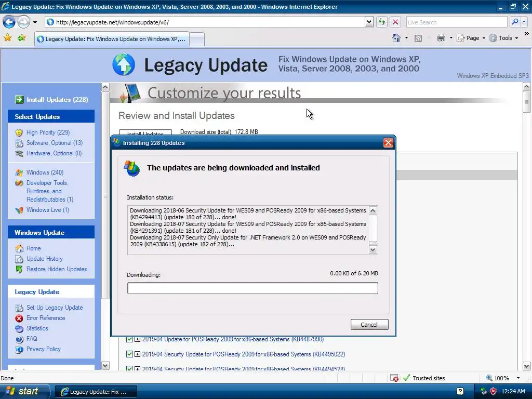Click the Legacy Update globe logo

(x=124, y=64)
